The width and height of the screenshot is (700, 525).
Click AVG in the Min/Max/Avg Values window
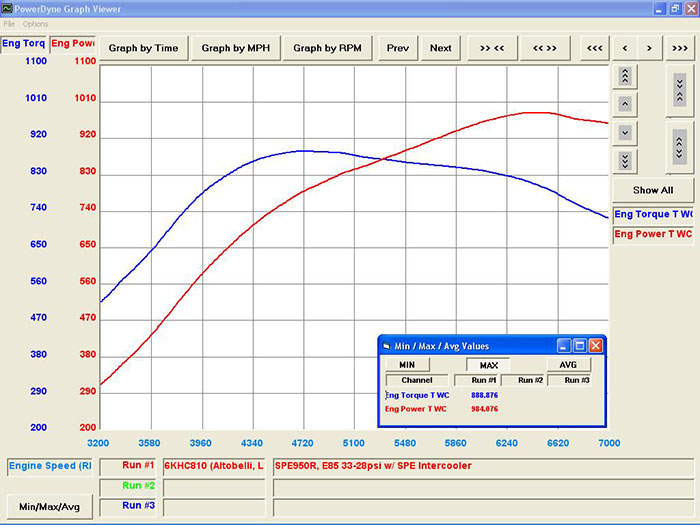tap(568, 365)
